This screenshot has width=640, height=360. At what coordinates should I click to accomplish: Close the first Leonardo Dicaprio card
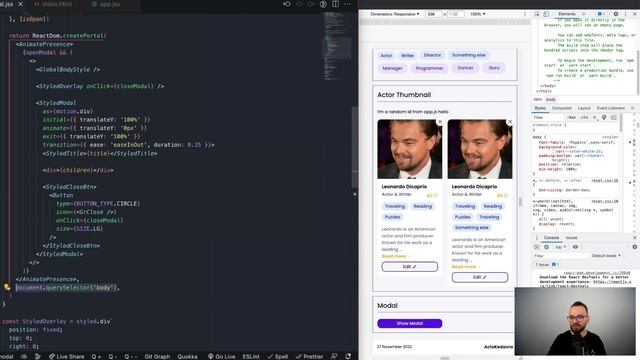click(440, 122)
